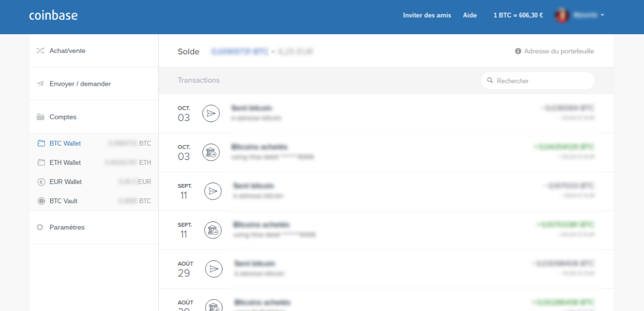
Task: Click the Solde label
Action: pyautogui.click(x=189, y=52)
